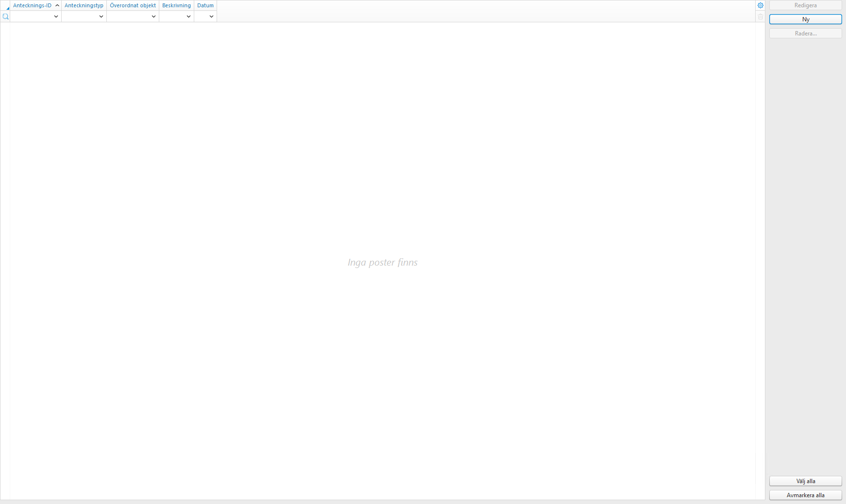The width and height of the screenshot is (846, 504).
Task: Open the column settings gear icon
Action: pos(760,5)
